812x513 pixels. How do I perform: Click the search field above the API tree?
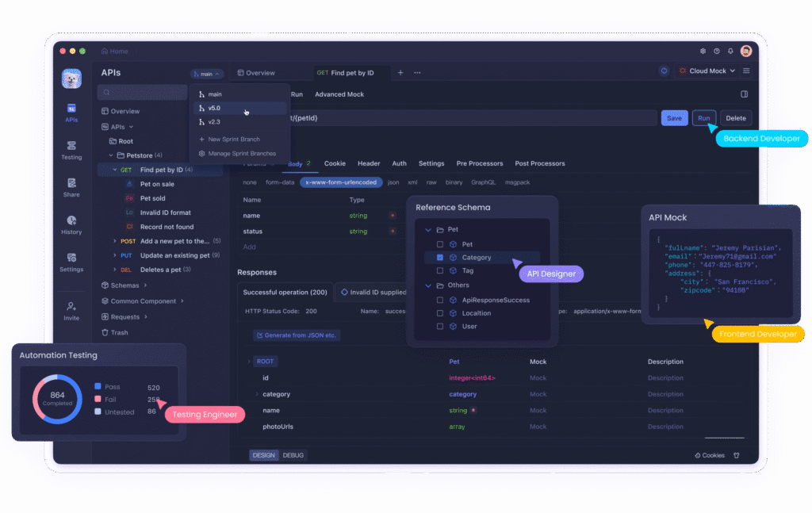coord(141,92)
